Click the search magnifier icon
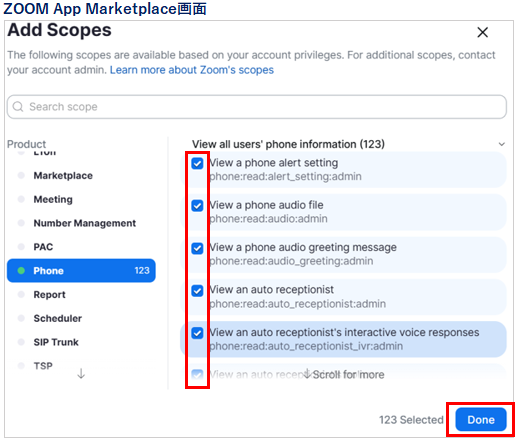518x441 pixels. click(x=18, y=107)
